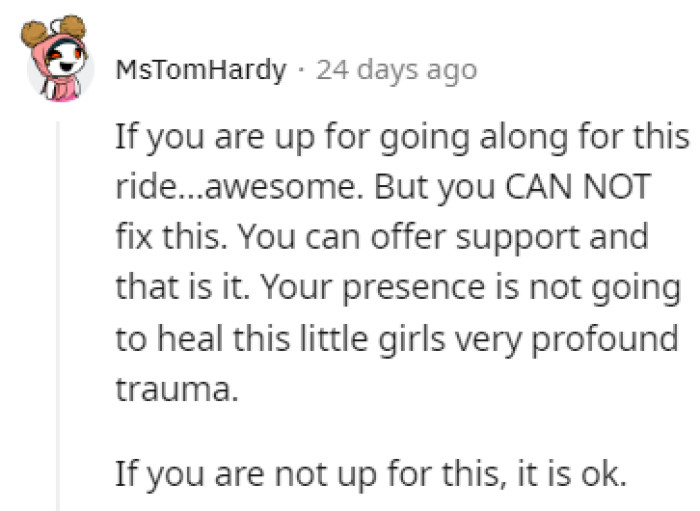Screen dimensions: 700x511
Task: Click the "24 days ago" timestamp
Action: tap(396, 71)
